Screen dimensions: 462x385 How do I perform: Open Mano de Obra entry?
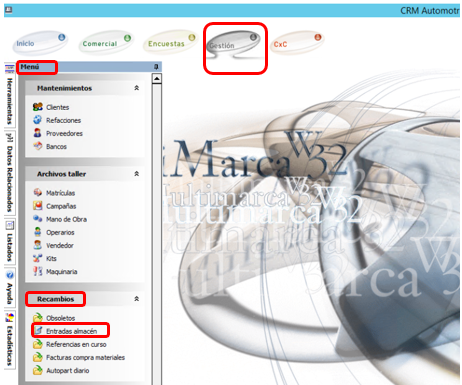pyautogui.click(x=66, y=219)
